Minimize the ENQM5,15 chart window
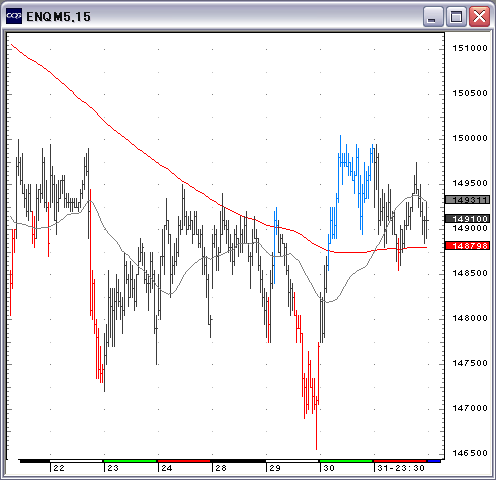This screenshot has width=496, height=480. pyautogui.click(x=433, y=16)
